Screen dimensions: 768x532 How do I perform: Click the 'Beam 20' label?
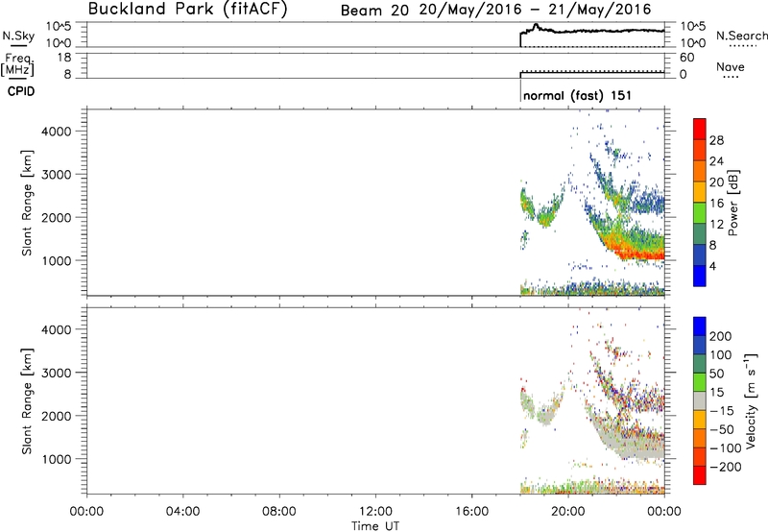(374, 11)
